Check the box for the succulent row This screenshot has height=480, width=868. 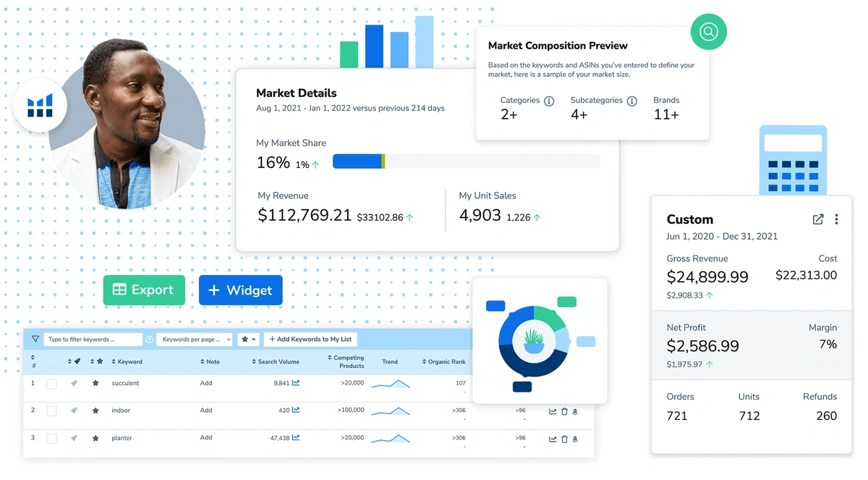pos(51,383)
